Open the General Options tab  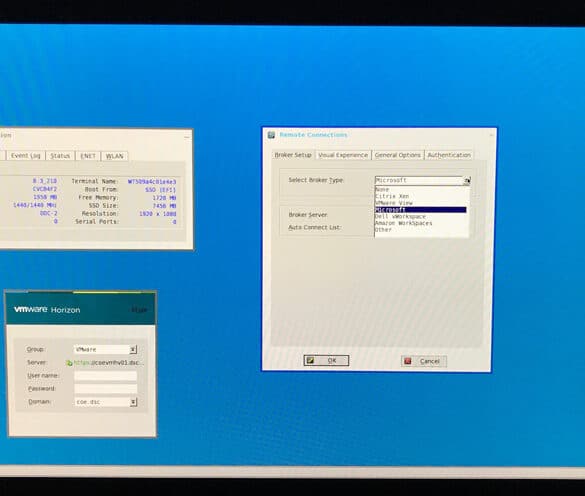[398, 155]
